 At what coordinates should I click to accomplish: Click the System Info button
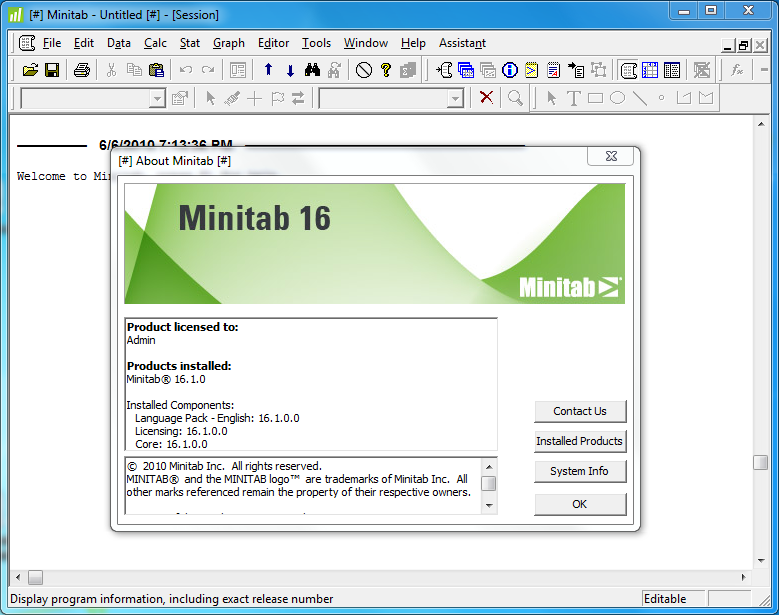pos(580,471)
